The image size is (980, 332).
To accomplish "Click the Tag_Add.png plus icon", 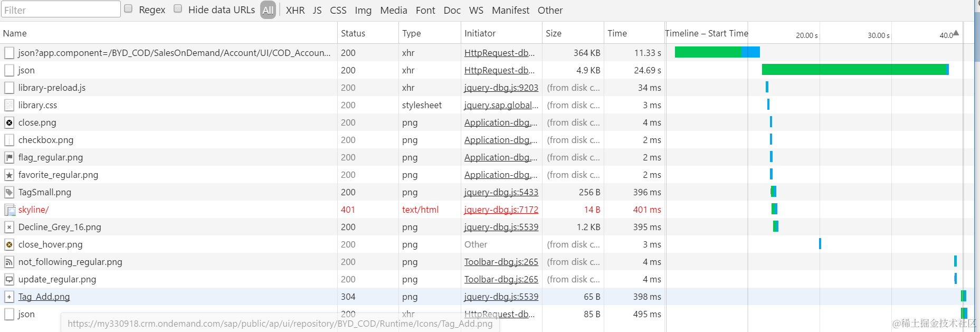I will tap(9, 297).
